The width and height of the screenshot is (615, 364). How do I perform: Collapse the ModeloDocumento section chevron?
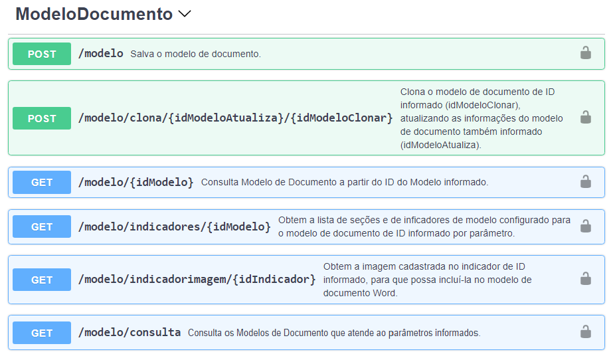coord(185,14)
